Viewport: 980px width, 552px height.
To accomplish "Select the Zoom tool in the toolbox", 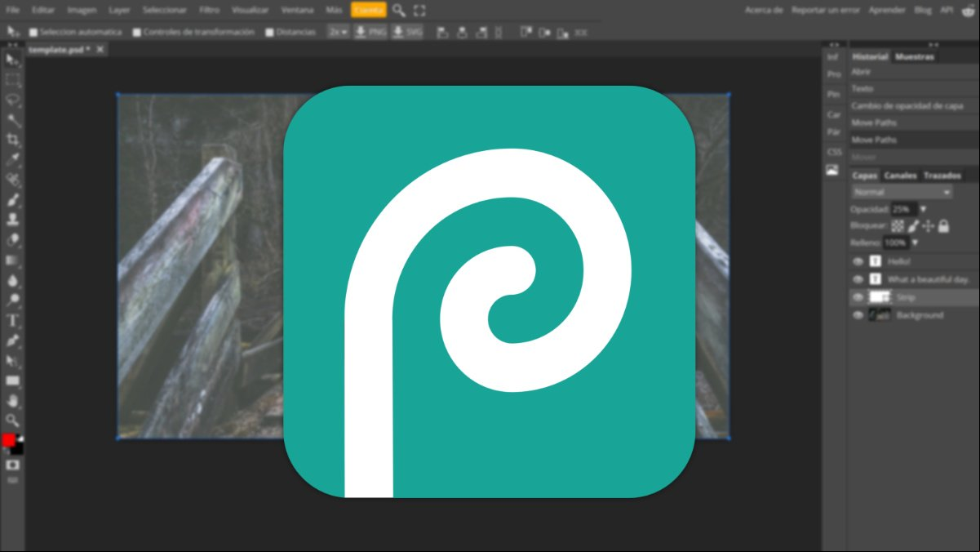I will 13,421.
